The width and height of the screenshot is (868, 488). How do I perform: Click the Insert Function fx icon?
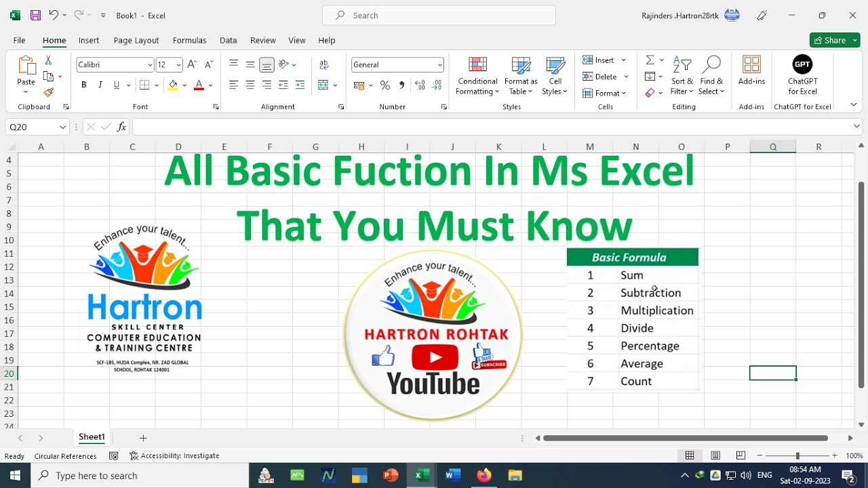click(x=122, y=127)
